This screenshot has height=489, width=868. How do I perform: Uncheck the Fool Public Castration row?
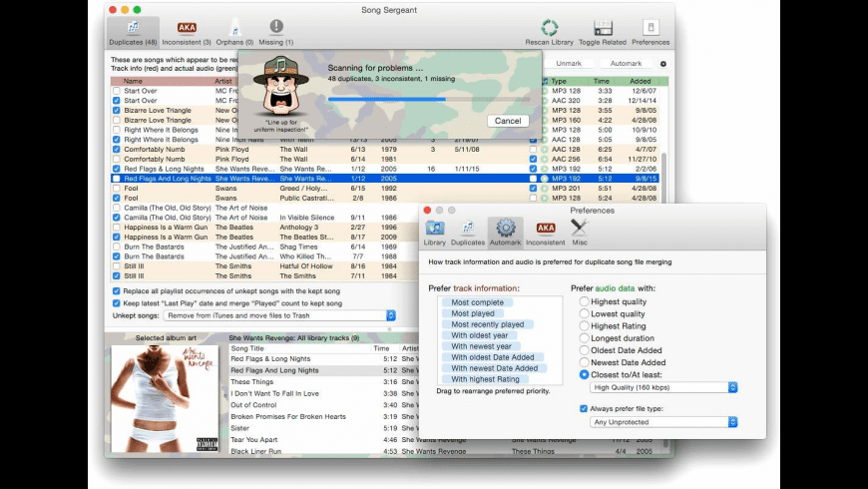117,199
